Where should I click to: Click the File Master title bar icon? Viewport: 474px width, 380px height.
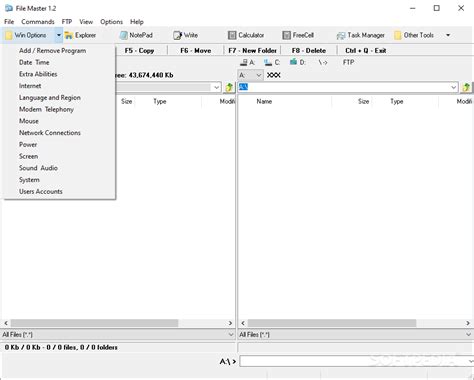point(9,8)
